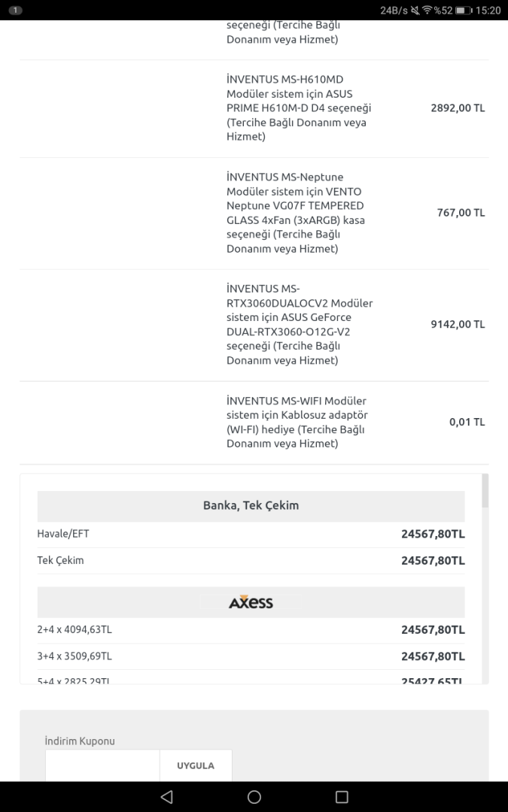Image resolution: width=508 pixels, height=812 pixels.
Task: Tap the notification count badge in status bar
Action: pos(15,11)
